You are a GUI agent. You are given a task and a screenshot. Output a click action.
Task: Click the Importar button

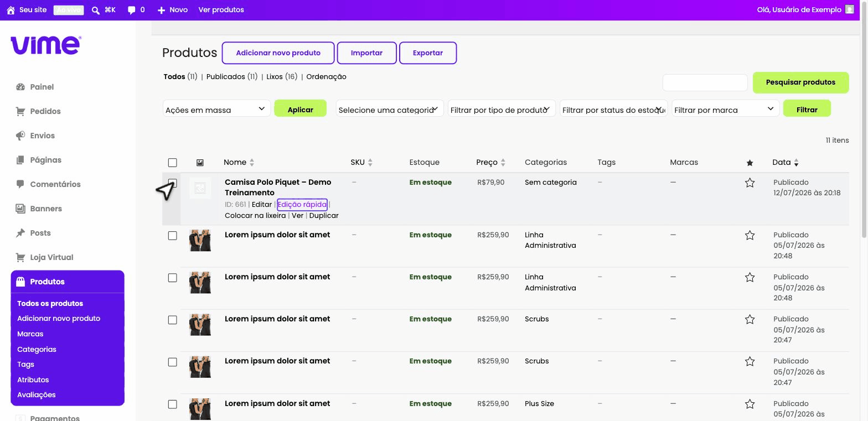click(x=366, y=53)
